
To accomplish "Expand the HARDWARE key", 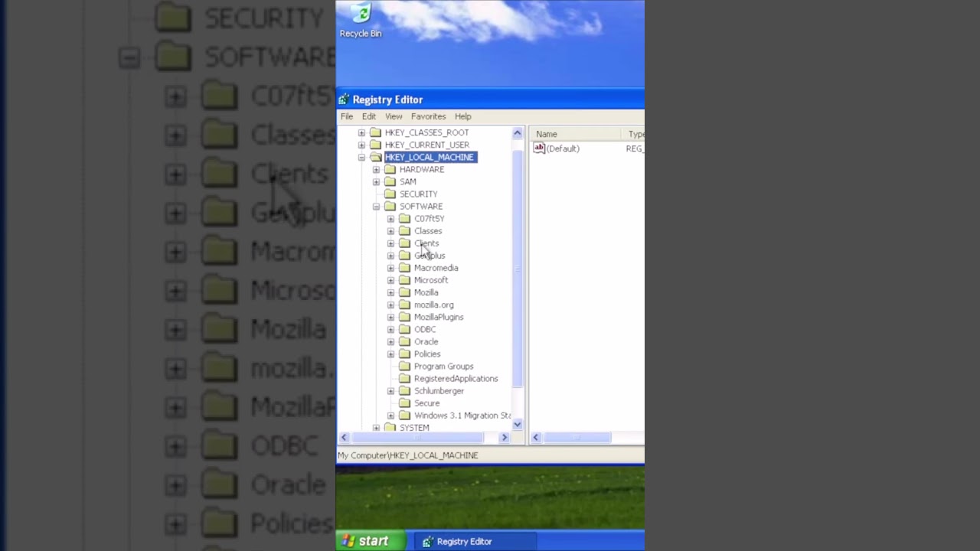I will [376, 170].
